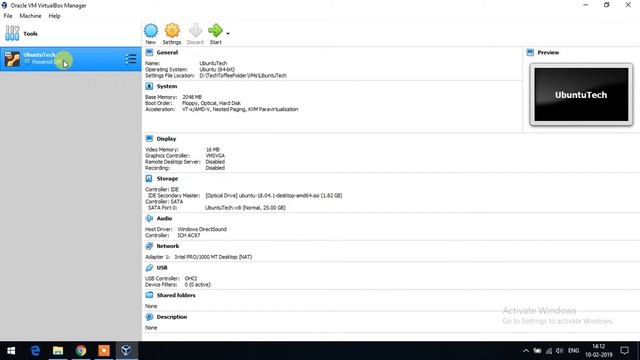Show hidden system tray icons

[526, 351]
